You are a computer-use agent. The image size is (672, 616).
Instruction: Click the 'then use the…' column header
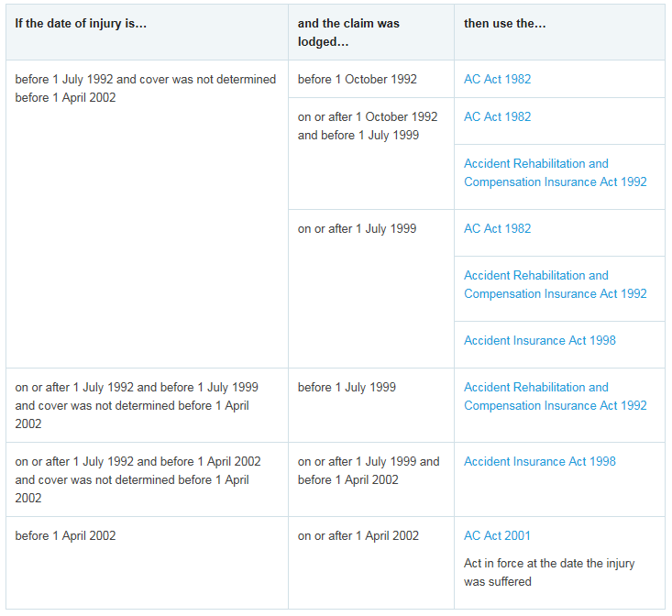[x=504, y=24]
